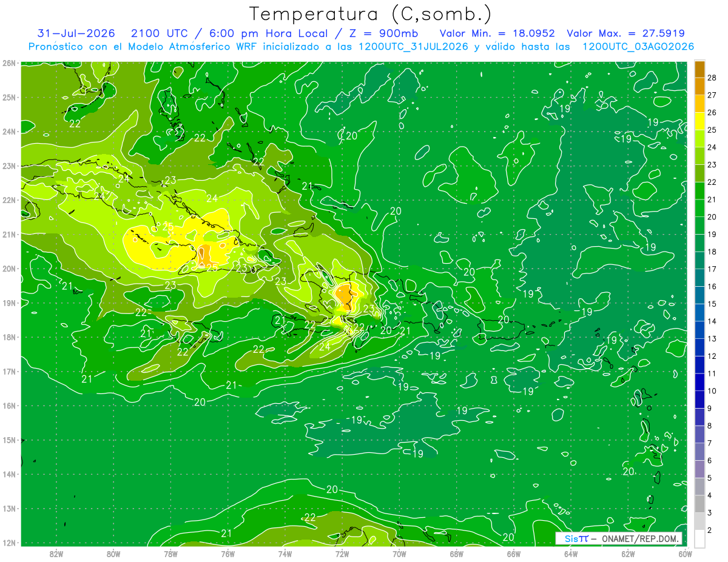Select the date text "31-Jul-2026"
728x562 pixels.
coord(76,33)
